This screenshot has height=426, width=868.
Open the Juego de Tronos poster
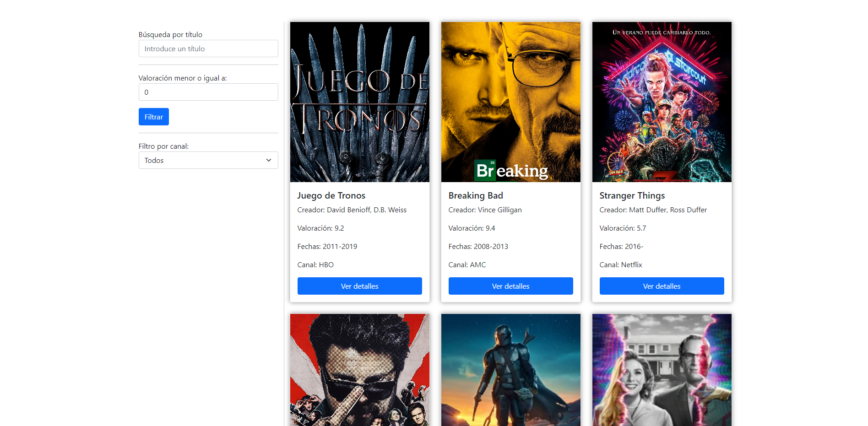tap(360, 102)
